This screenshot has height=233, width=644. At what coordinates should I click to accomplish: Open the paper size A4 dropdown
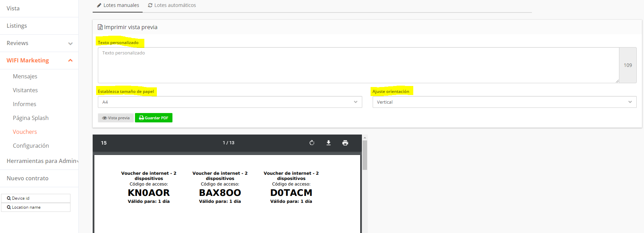pos(230,102)
